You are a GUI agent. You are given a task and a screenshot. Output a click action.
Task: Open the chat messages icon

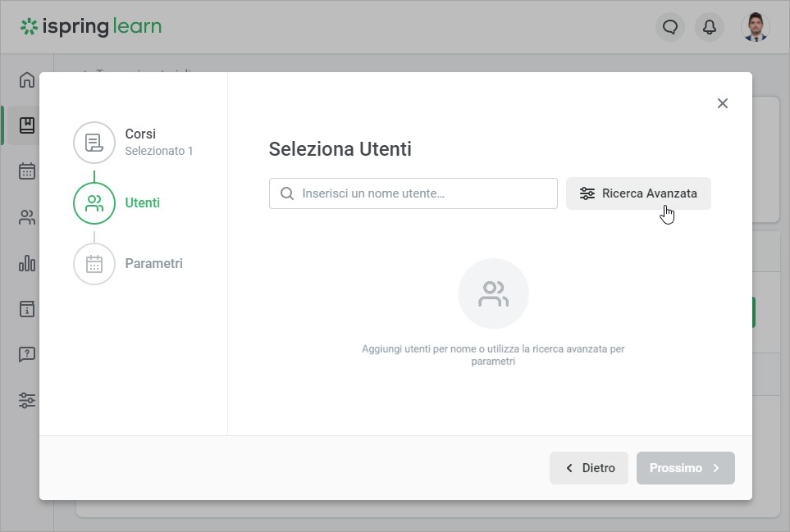click(670, 27)
